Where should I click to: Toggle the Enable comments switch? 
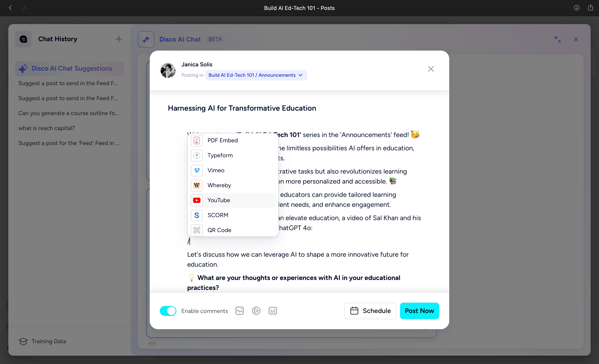click(x=168, y=311)
